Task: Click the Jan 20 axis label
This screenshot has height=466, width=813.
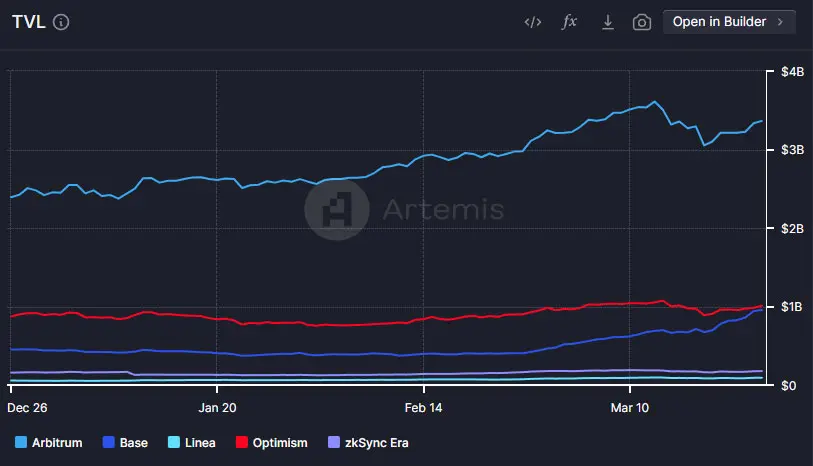Action: pyautogui.click(x=217, y=408)
